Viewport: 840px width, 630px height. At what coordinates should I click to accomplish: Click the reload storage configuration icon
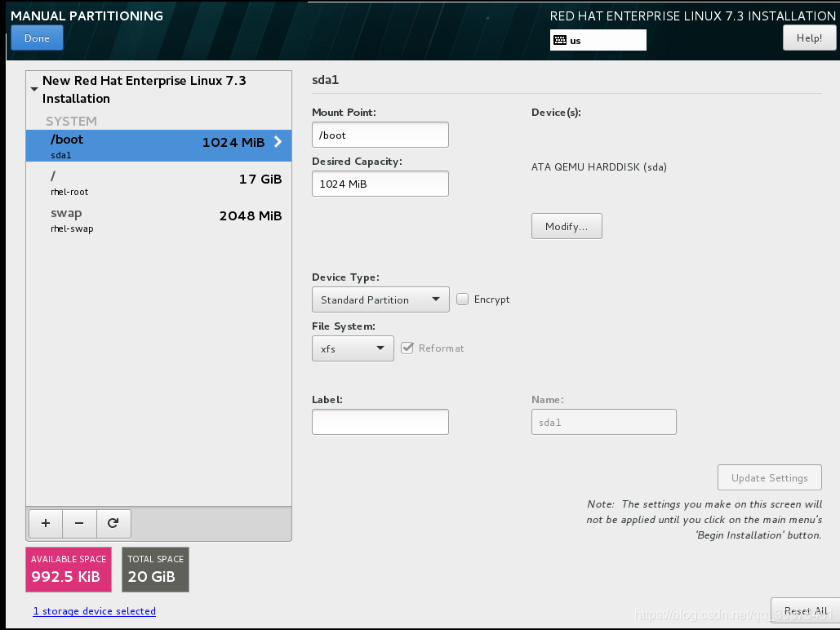(x=113, y=523)
